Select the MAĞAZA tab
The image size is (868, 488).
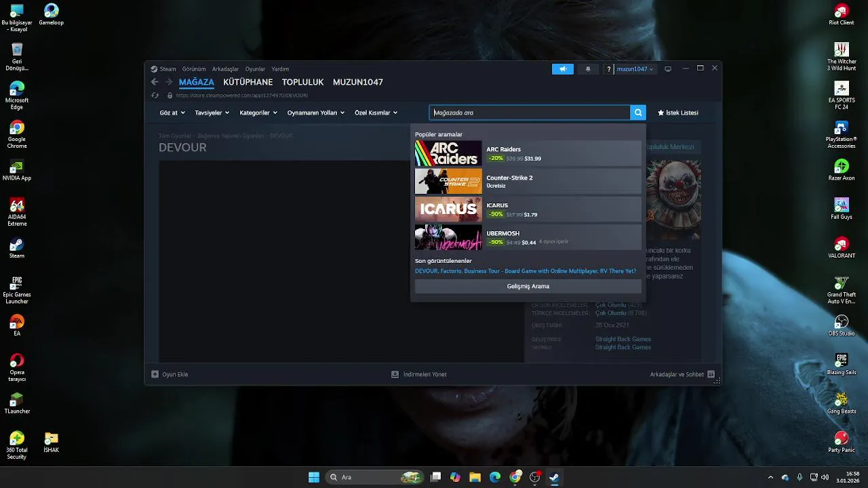197,82
